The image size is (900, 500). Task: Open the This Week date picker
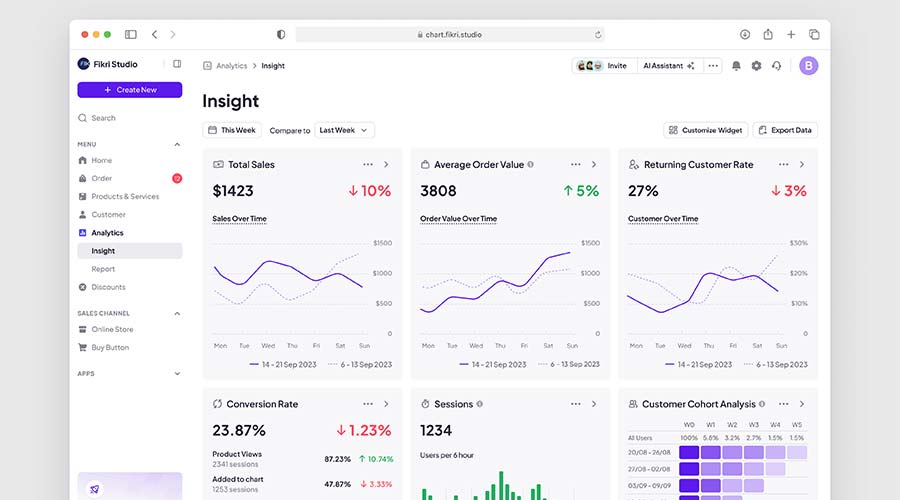coord(232,130)
